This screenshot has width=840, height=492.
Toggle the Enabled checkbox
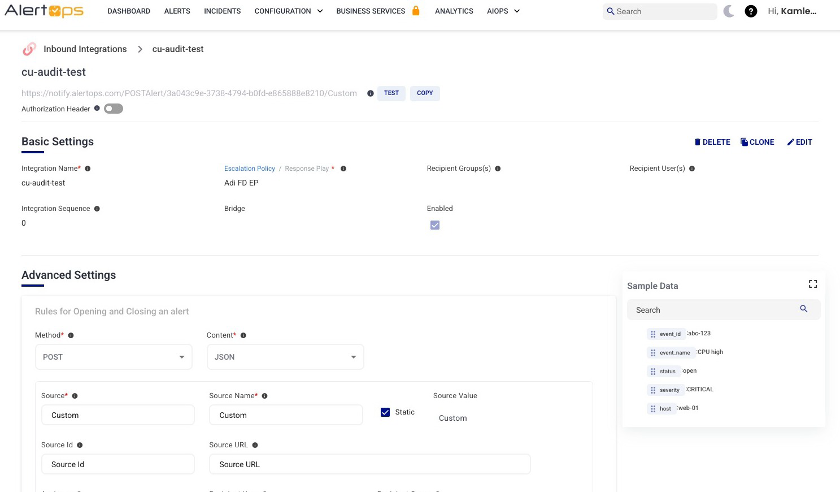[x=435, y=225]
